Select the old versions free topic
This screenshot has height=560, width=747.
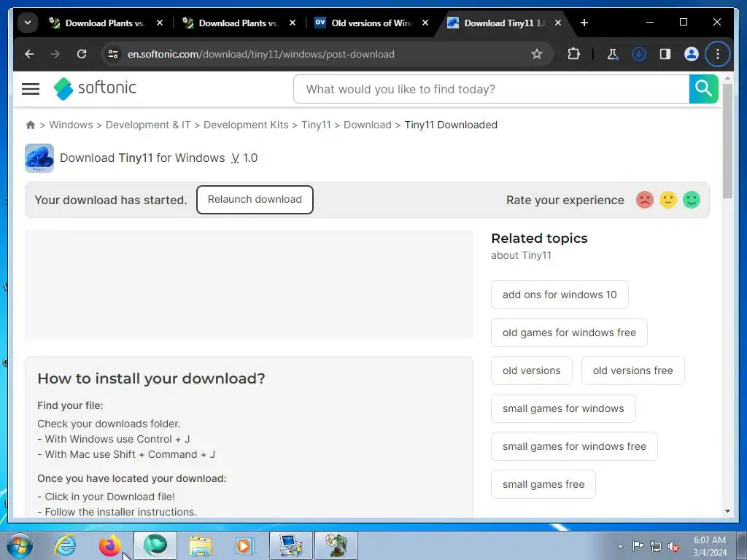click(x=633, y=370)
